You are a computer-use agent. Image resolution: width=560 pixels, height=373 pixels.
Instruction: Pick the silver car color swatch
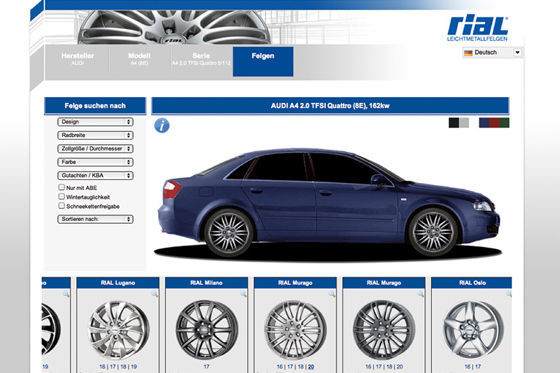(x=464, y=123)
